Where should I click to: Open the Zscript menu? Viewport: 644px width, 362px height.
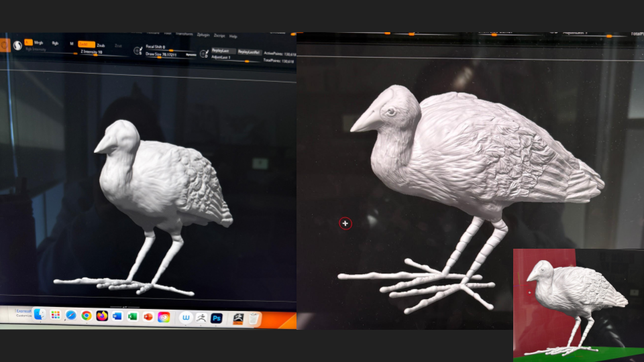[219, 36]
